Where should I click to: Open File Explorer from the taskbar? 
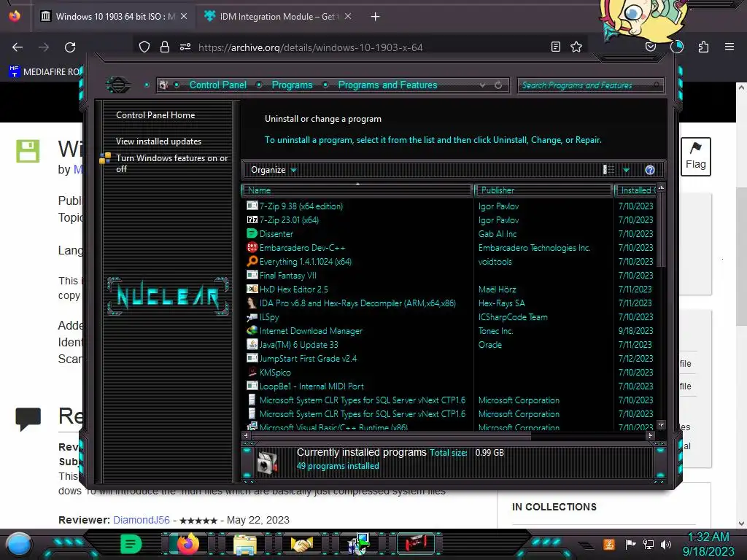[245, 545]
